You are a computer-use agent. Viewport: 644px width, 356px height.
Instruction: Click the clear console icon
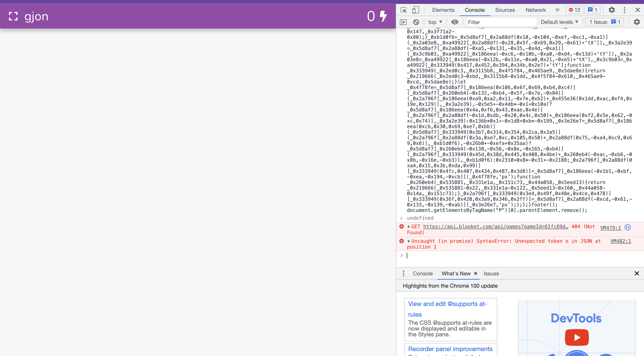tap(416, 22)
